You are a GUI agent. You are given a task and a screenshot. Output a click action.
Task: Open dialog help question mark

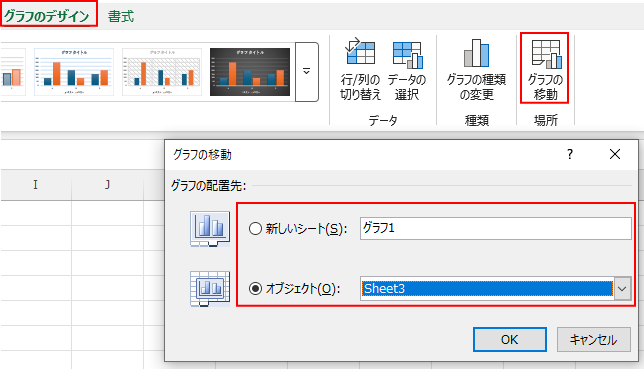click(x=570, y=155)
